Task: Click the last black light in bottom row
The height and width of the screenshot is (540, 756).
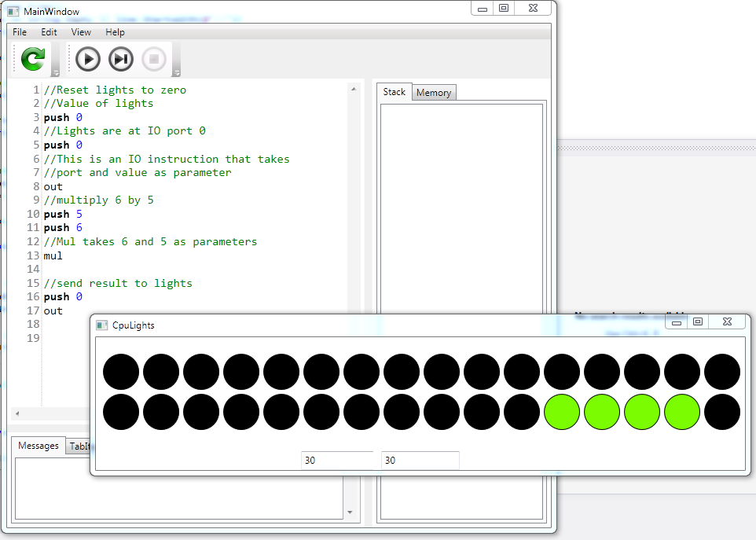Action: click(x=722, y=412)
